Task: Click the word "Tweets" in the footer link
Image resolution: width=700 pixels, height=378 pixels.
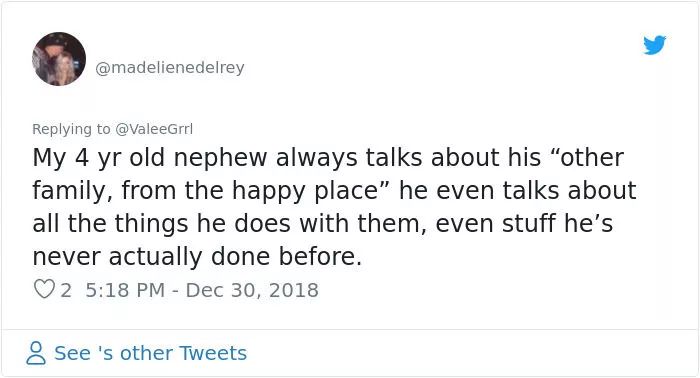Action: (x=213, y=353)
